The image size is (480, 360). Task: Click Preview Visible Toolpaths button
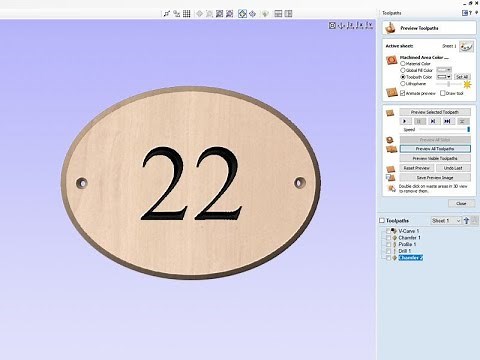[435, 158]
